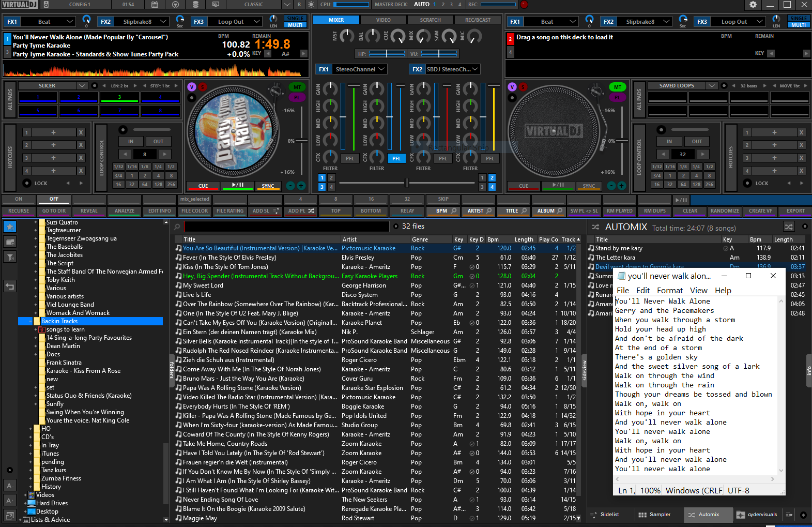Click the ANALYZE button

125,211
